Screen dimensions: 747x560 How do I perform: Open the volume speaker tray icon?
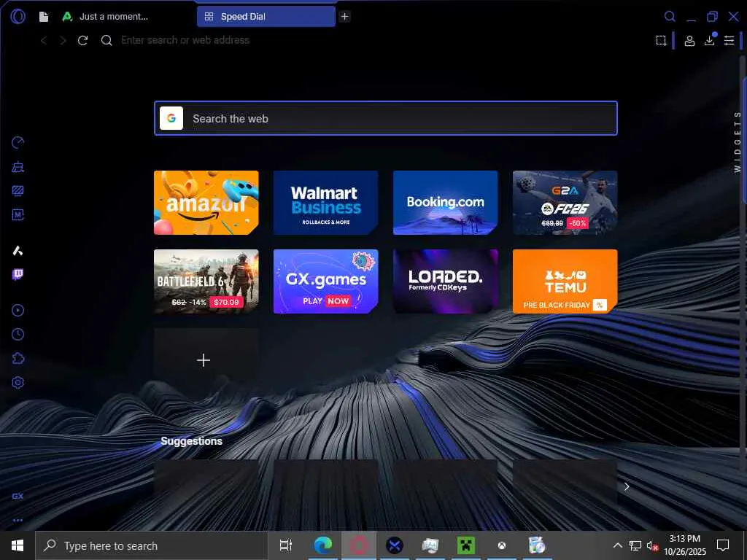pyautogui.click(x=652, y=545)
